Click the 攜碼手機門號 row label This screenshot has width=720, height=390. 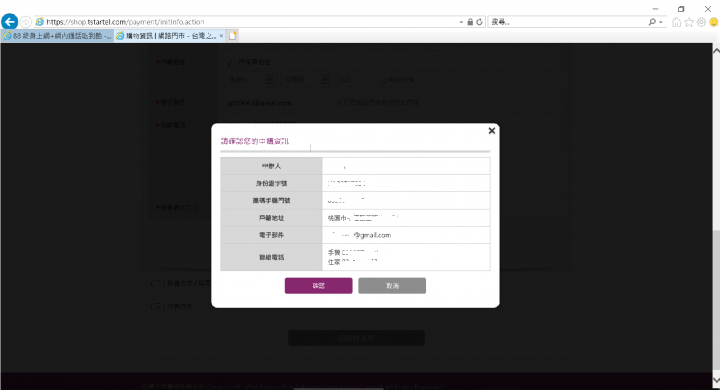[271, 200]
